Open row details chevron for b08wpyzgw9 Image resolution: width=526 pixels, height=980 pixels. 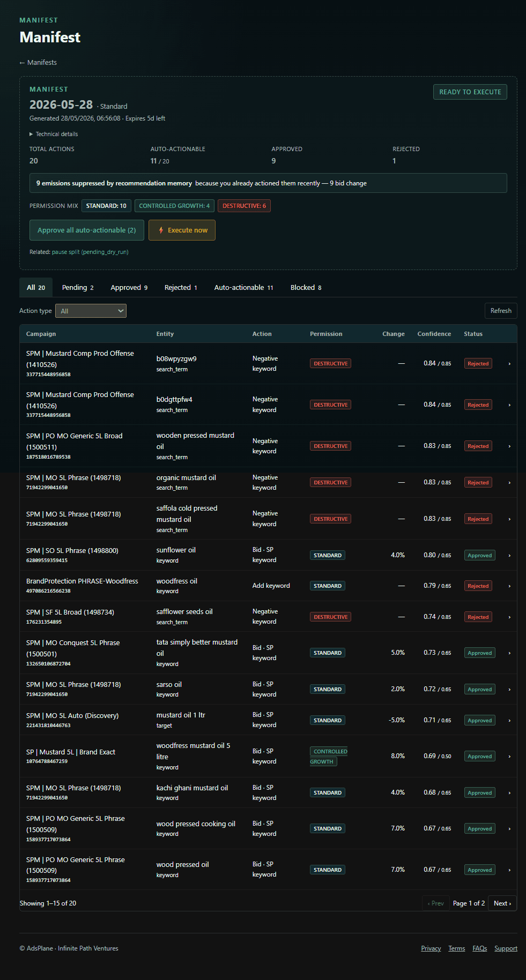(x=509, y=364)
